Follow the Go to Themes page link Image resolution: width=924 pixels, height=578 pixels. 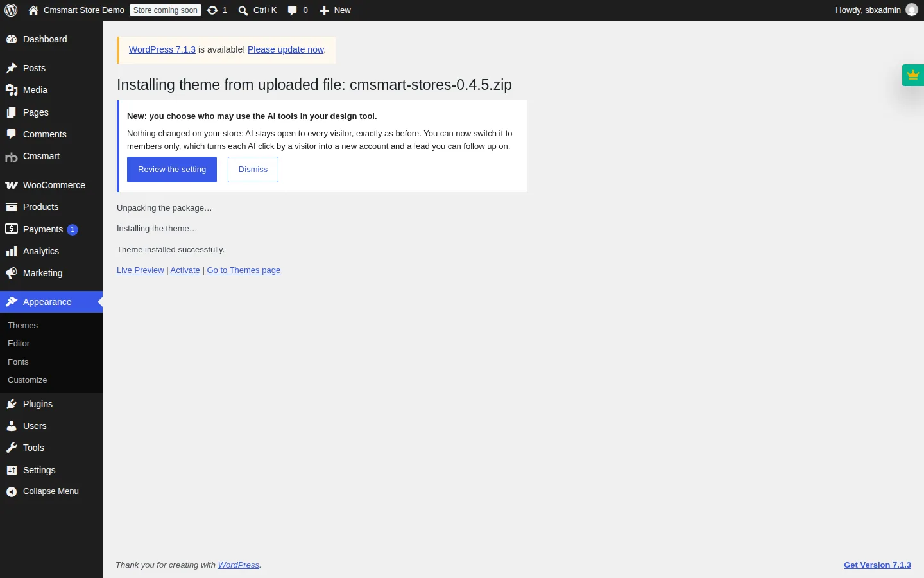coord(244,270)
